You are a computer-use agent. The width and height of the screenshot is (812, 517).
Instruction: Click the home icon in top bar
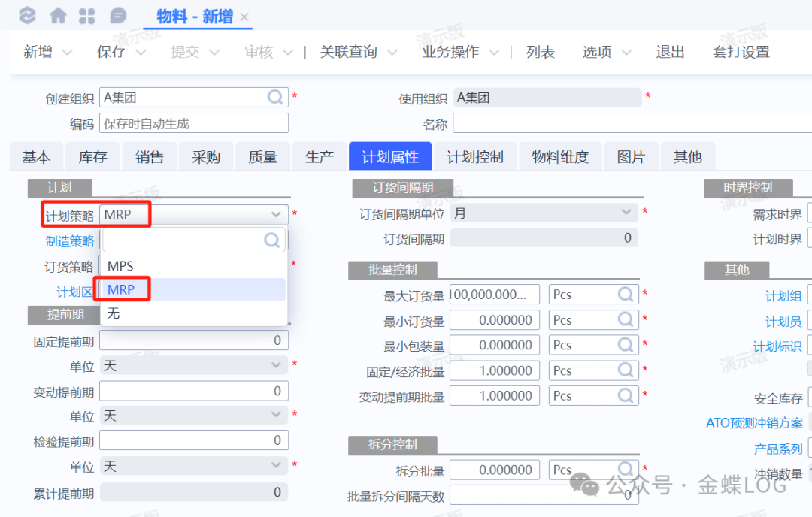click(58, 16)
